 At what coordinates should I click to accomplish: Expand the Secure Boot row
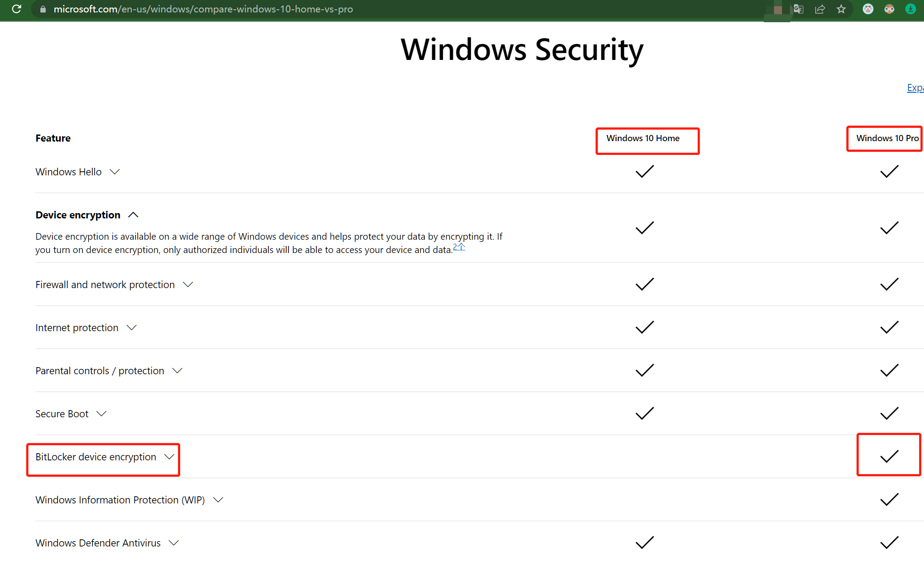(101, 414)
